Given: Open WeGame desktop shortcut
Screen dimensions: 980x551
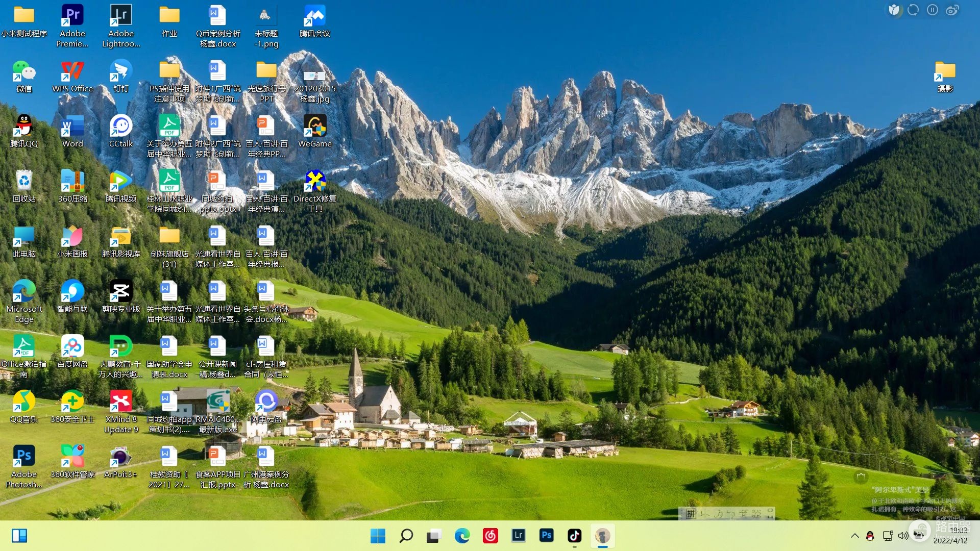Looking at the screenshot, I should 315,132.
